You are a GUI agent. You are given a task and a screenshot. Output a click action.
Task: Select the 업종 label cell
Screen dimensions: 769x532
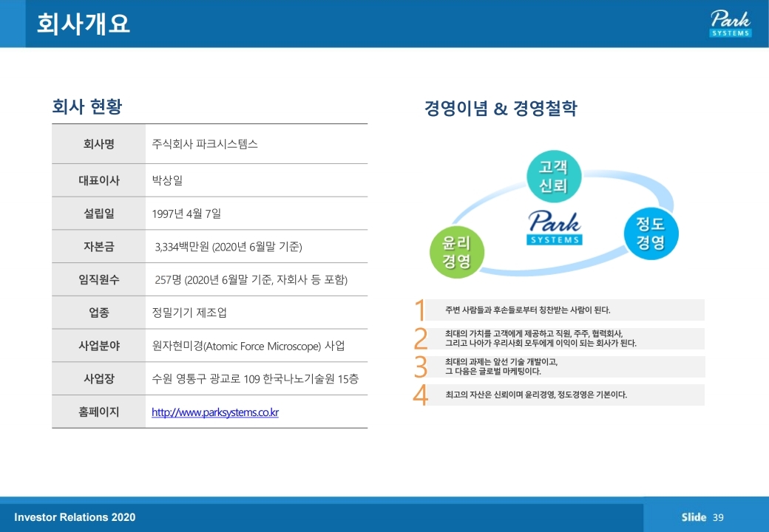98,313
